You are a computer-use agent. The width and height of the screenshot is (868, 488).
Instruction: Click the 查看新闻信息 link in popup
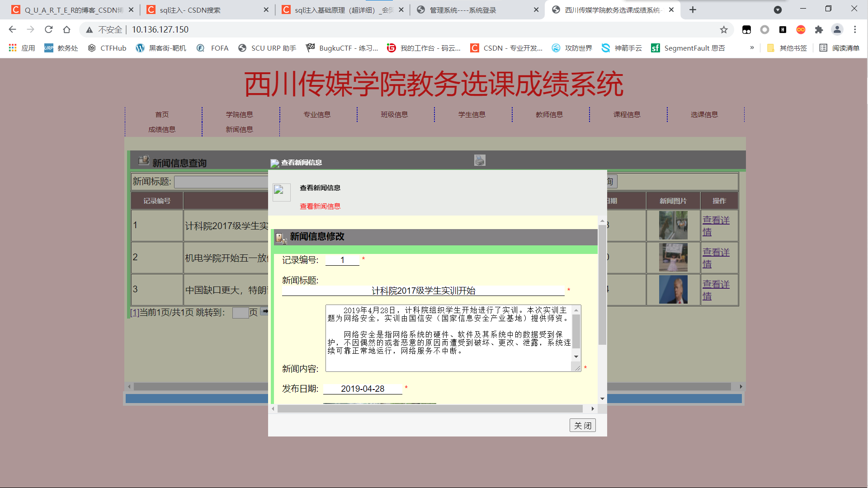[x=321, y=206]
